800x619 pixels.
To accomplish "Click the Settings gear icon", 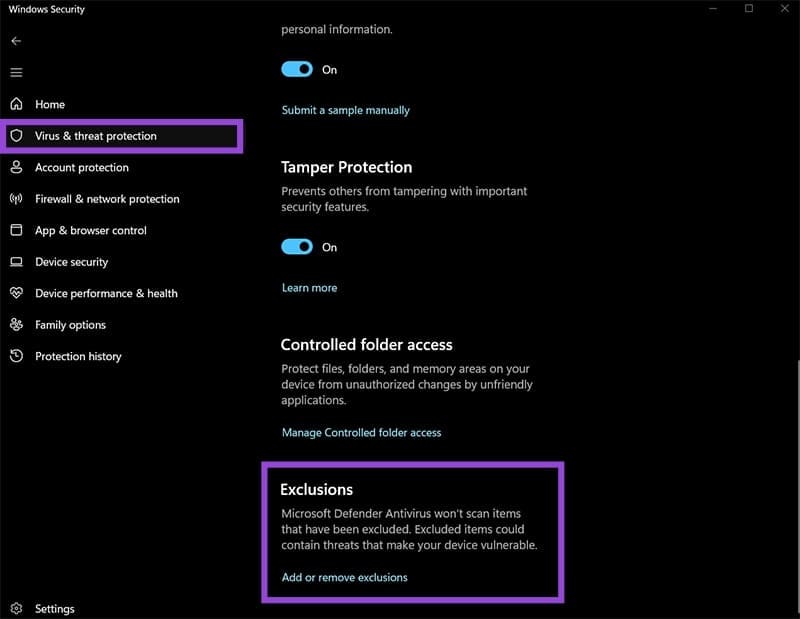I will (16, 608).
